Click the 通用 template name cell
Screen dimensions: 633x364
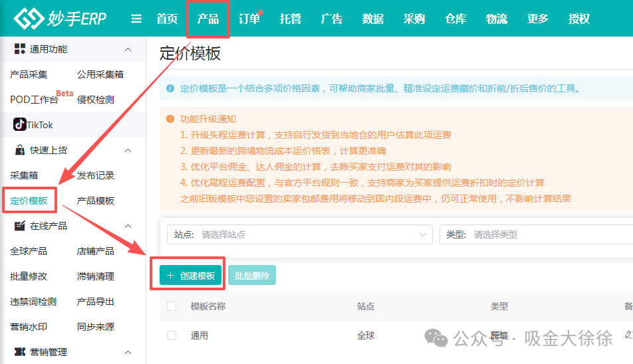pyautogui.click(x=199, y=335)
